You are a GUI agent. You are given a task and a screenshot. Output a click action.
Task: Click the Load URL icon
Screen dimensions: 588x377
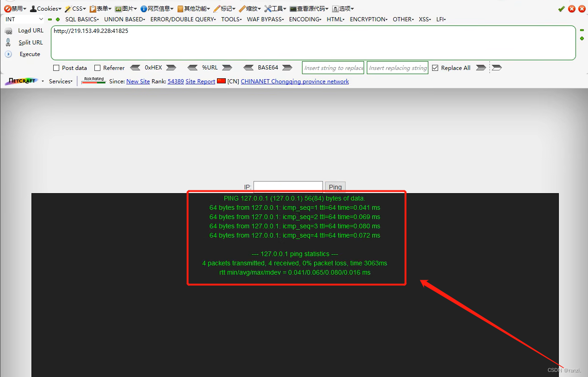(x=8, y=31)
